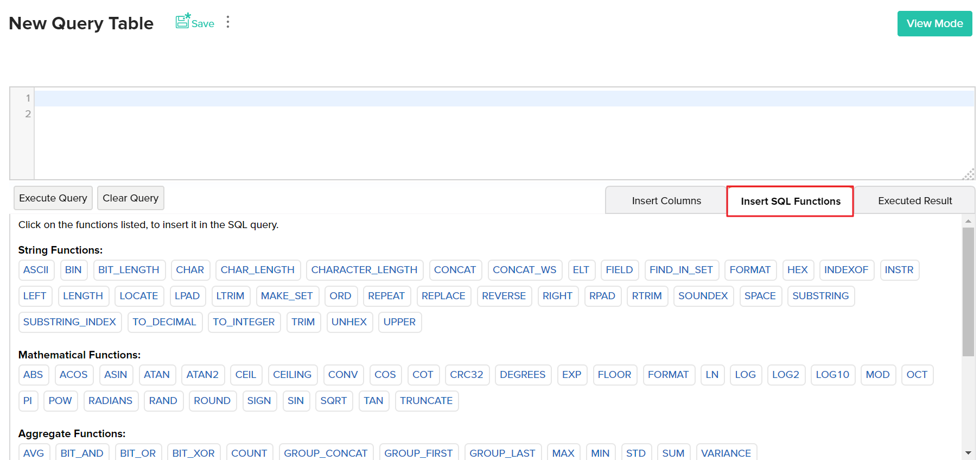The image size is (980, 460).
Task: Insert the REVERSE function
Action: coord(504,296)
